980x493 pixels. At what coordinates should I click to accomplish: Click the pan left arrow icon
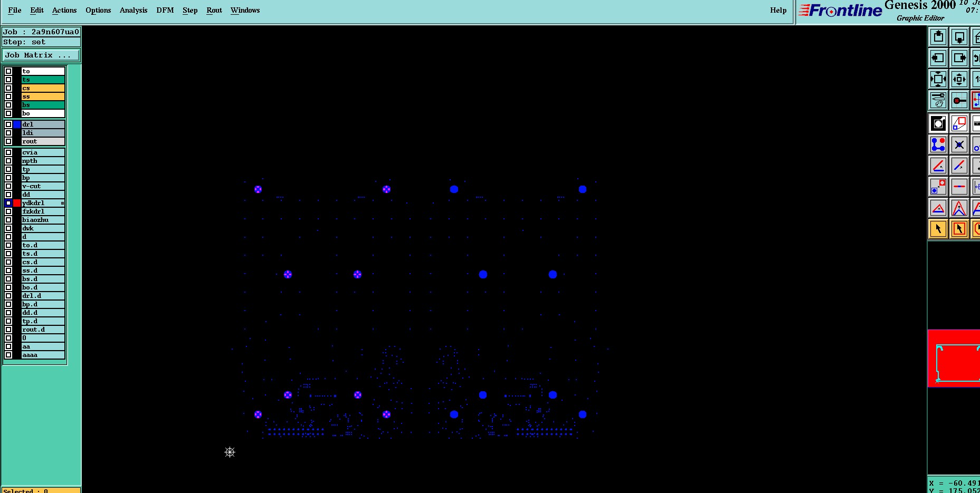938,58
